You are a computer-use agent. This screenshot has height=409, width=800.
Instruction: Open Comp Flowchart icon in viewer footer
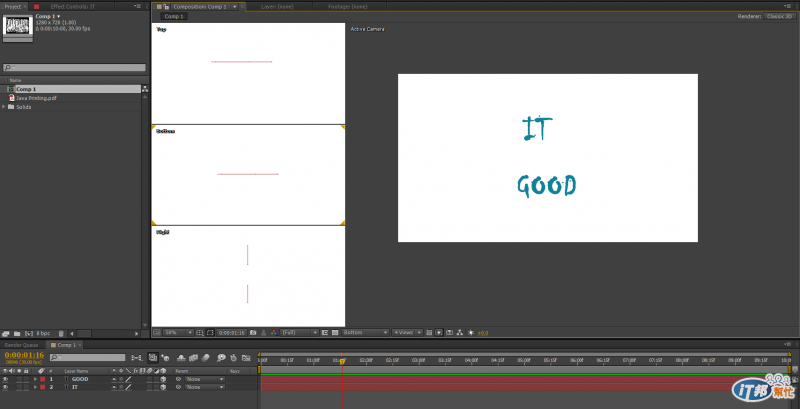[460, 333]
